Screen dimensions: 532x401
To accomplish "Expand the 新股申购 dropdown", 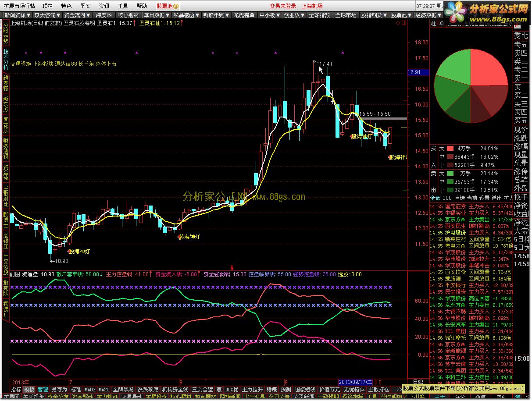I will (215, 15).
